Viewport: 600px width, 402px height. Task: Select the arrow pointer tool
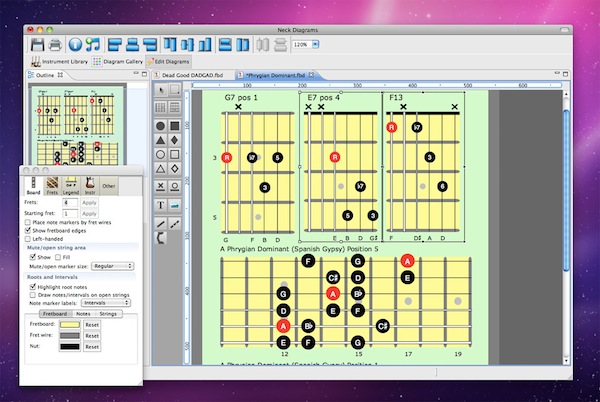[161, 90]
